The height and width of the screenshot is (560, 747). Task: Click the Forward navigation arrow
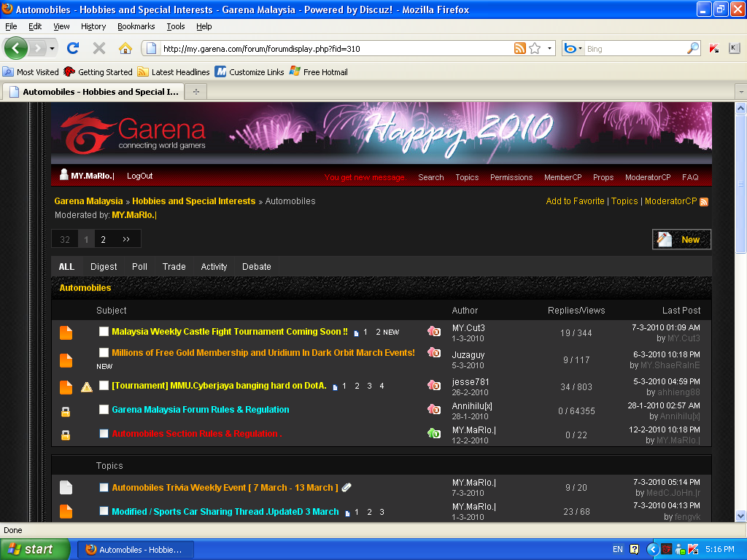pyautogui.click(x=38, y=48)
